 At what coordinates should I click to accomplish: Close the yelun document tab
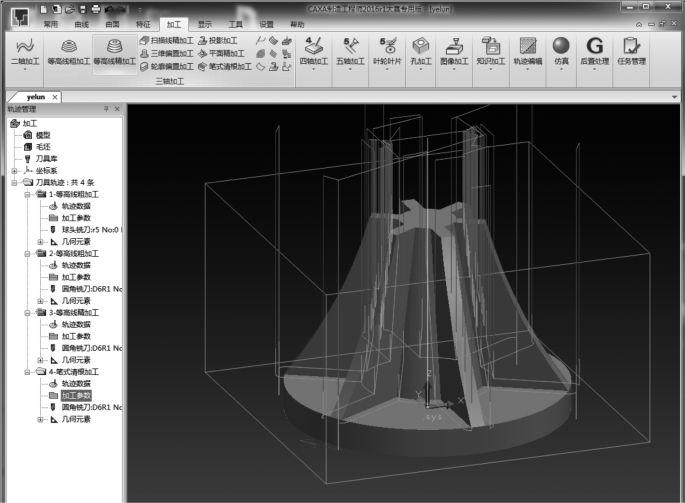pyautogui.click(x=54, y=97)
